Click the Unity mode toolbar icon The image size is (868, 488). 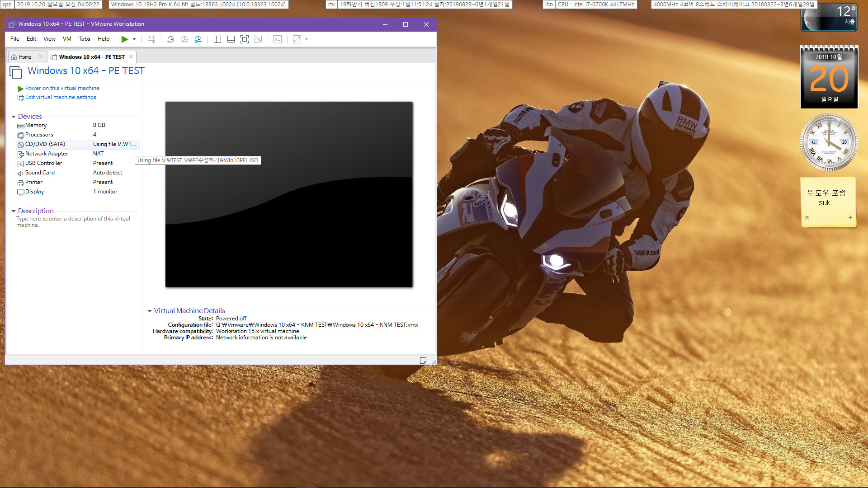click(x=258, y=39)
